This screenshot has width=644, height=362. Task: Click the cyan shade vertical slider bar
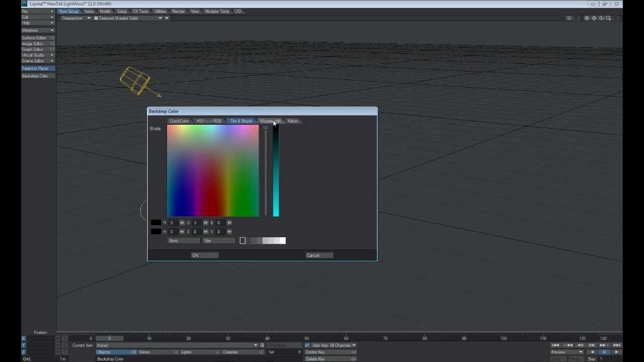pyautogui.click(x=276, y=170)
